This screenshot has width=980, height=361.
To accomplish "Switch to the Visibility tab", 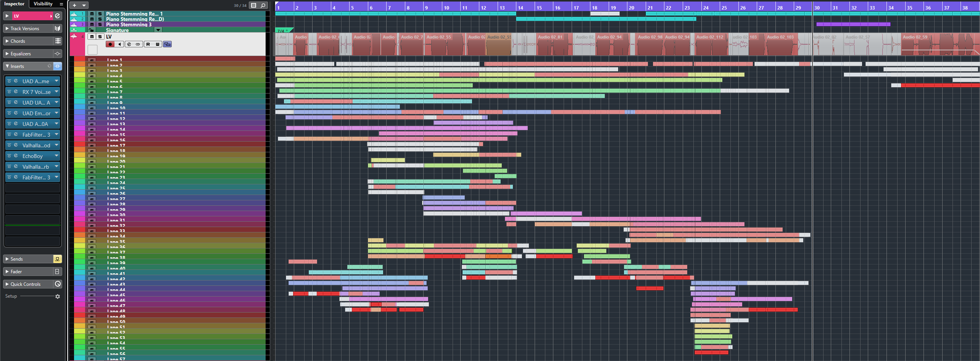I will tap(43, 4).
